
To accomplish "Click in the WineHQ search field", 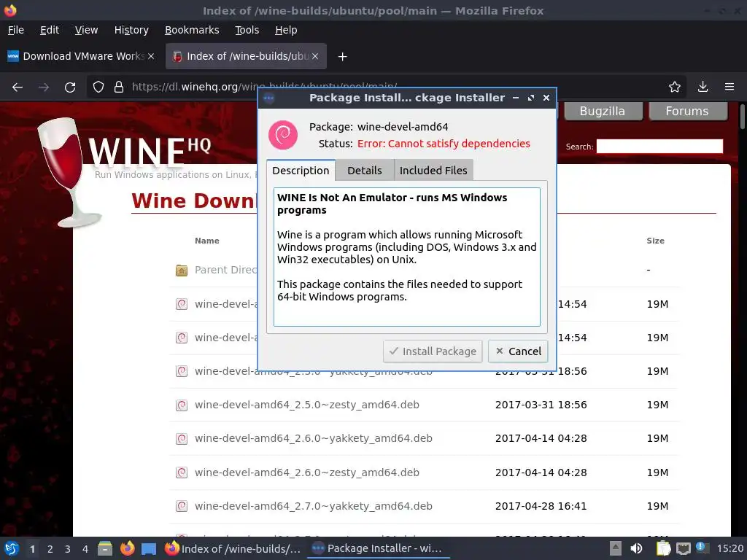I will point(659,146).
